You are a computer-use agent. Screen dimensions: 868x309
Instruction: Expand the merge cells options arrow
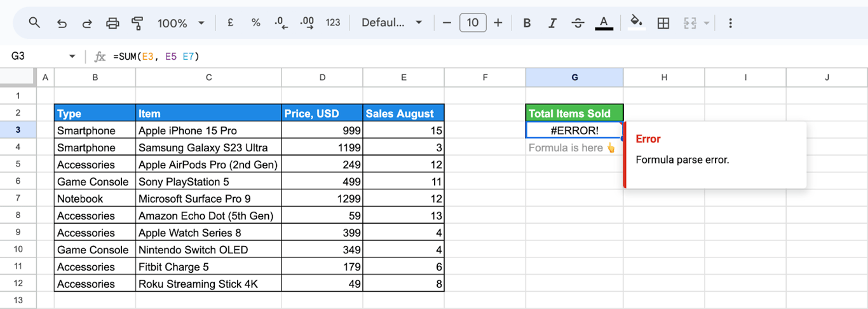pos(707,23)
